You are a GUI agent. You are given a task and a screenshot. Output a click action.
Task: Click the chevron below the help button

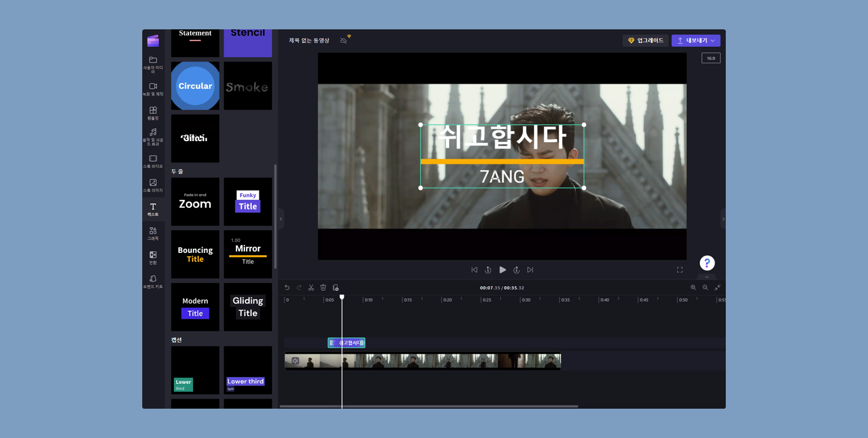(707, 277)
